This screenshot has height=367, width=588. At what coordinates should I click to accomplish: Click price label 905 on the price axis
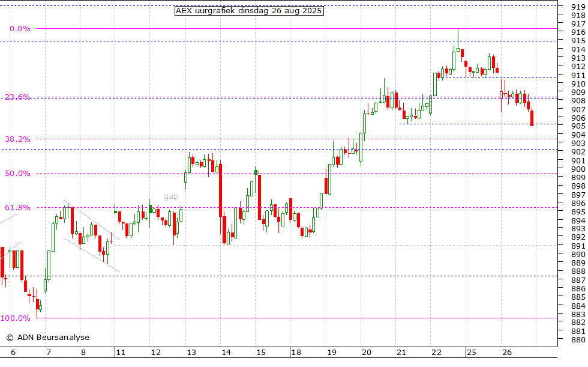point(578,126)
